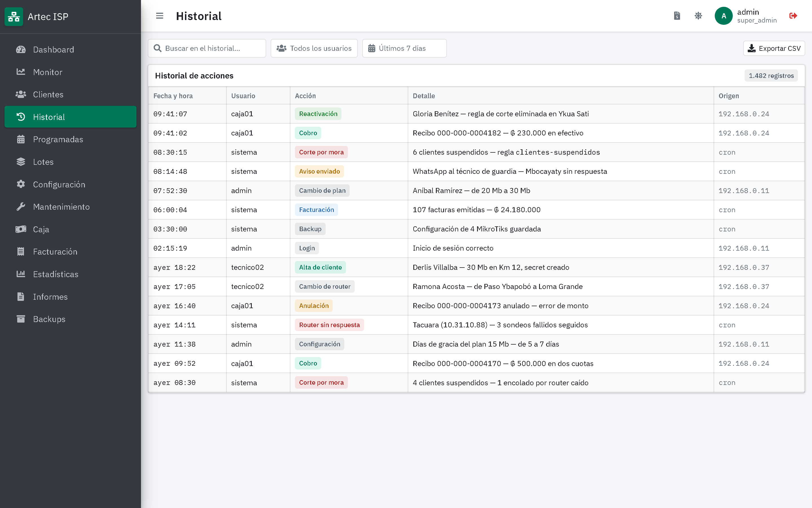Click the Exportar CSV button
The width and height of the screenshot is (812, 508).
click(774, 48)
